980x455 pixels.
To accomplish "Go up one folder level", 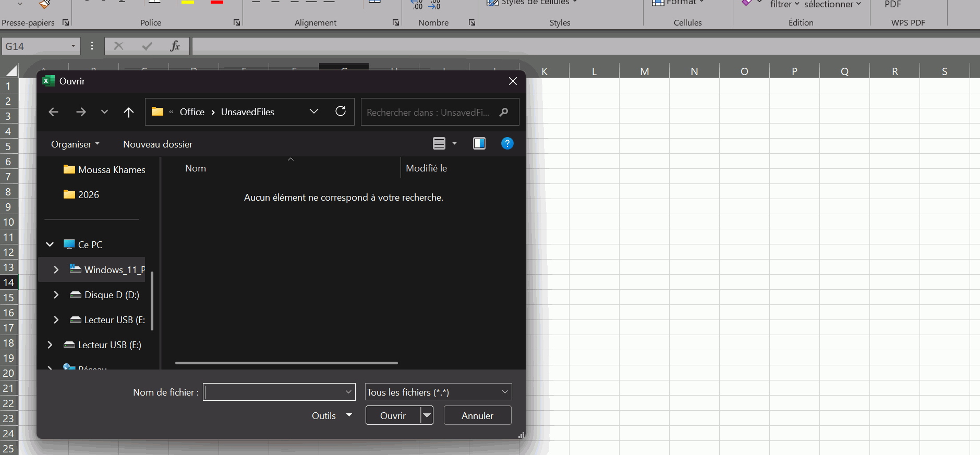I will 129,112.
